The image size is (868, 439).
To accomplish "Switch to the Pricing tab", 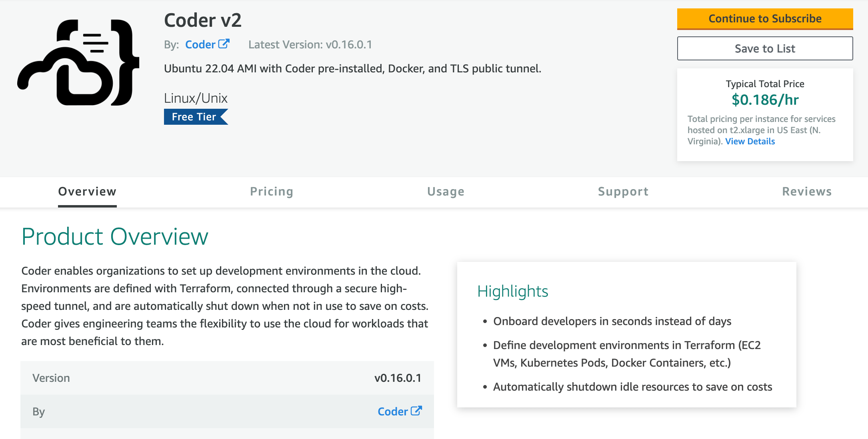I will click(272, 192).
